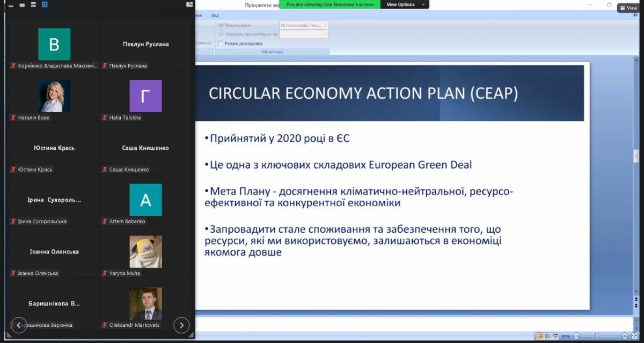Open the View Options dropdown

pos(405,4)
